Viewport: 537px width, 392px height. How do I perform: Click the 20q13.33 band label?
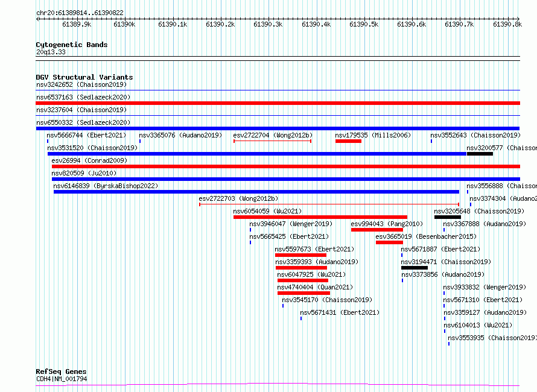pos(51,52)
